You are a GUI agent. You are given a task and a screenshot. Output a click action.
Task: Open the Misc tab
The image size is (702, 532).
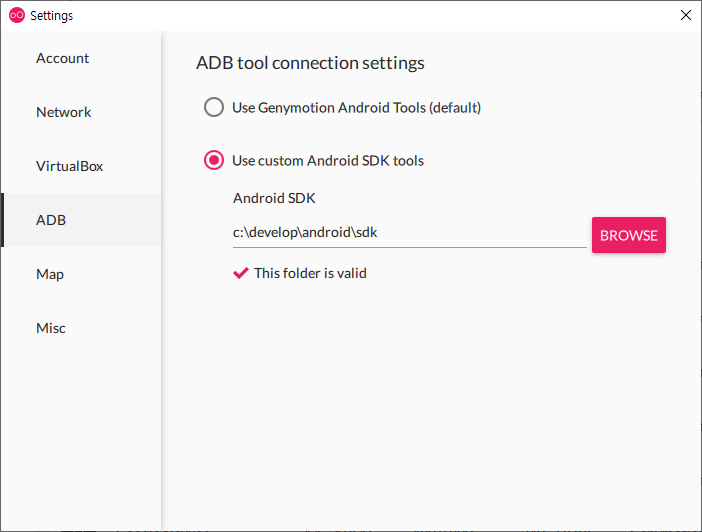pyautogui.click(x=51, y=328)
